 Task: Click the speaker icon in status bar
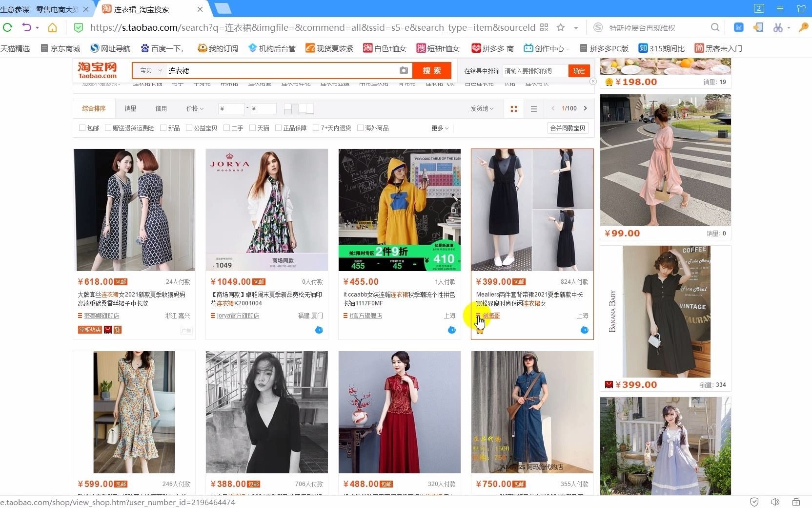click(774, 502)
